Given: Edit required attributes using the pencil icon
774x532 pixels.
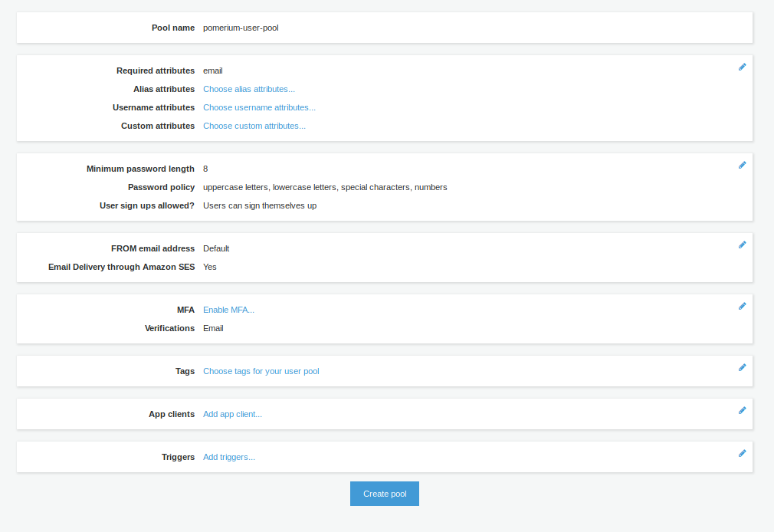Looking at the screenshot, I should pos(742,67).
